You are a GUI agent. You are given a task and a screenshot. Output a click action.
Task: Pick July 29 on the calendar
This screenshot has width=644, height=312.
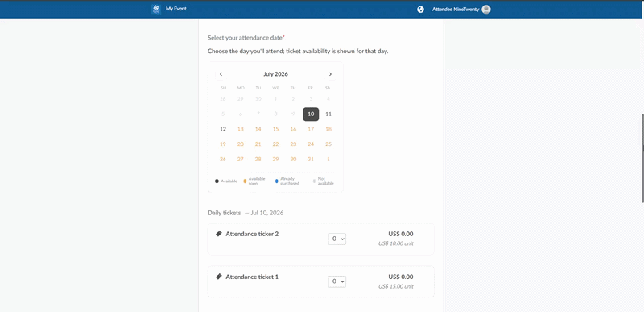(x=275, y=159)
